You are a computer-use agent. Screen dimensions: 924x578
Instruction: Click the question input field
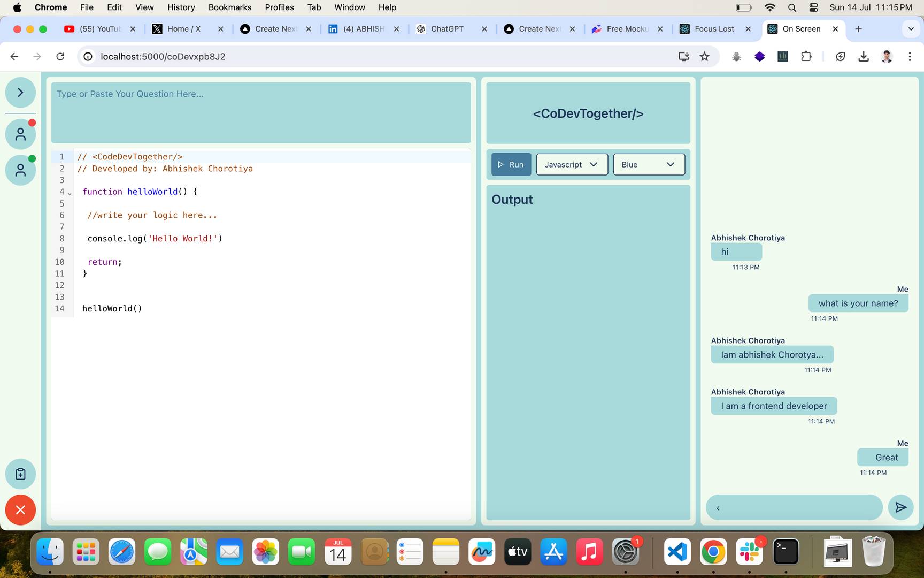pyautogui.click(x=260, y=112)
